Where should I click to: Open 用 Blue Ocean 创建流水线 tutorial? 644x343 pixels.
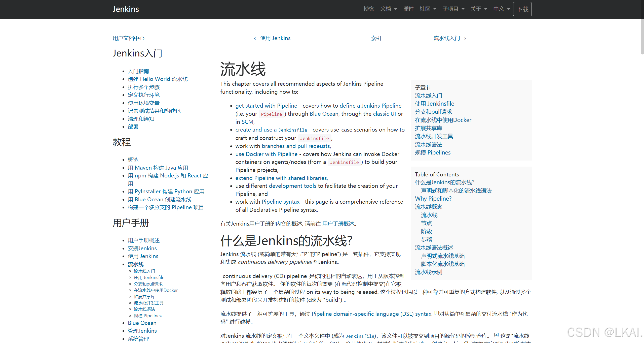pyautogui.click(x=160, y=200)
